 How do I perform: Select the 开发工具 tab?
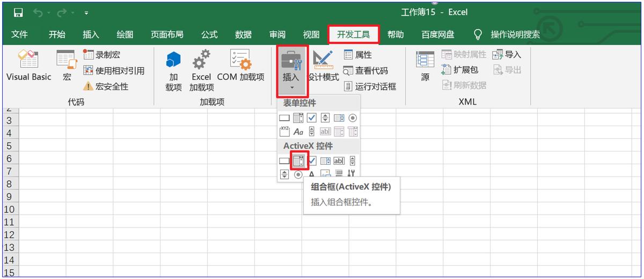pos(354,34)
